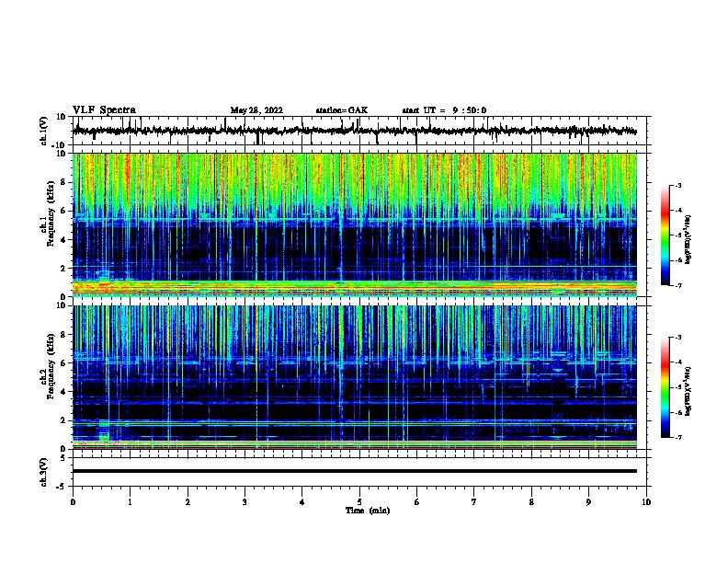Screen dimensions: 728x563
Task: Click the time axis tick label '10'
Action: [646, 502]
